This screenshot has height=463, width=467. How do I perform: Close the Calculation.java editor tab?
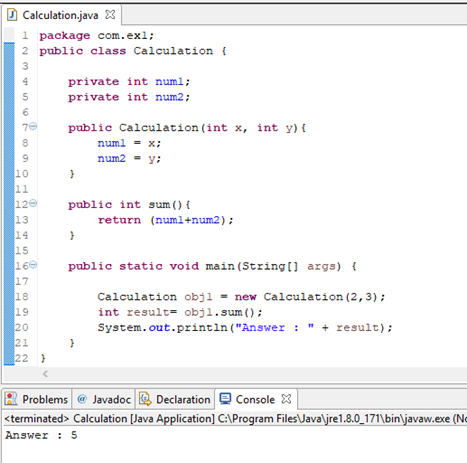110,15
